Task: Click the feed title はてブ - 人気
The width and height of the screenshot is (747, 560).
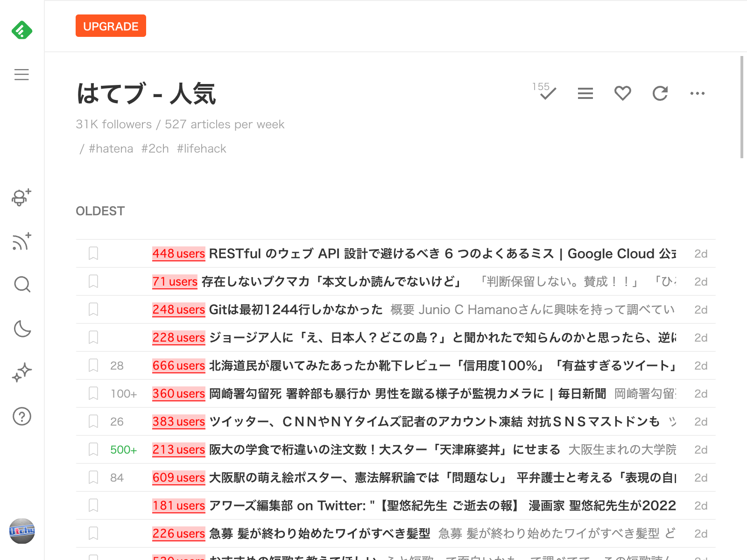Action: [146, 93]
